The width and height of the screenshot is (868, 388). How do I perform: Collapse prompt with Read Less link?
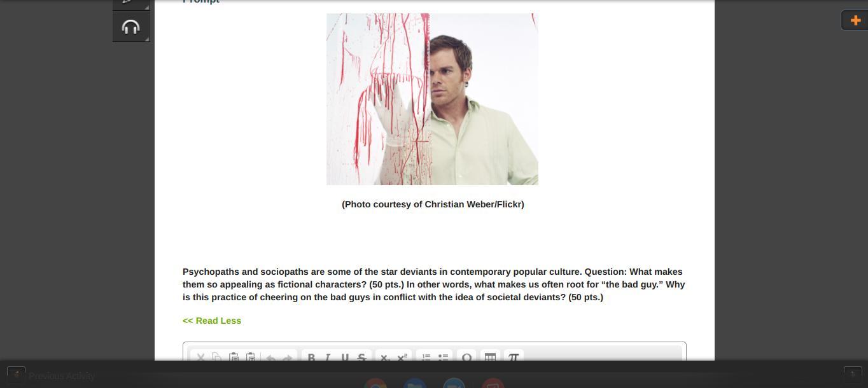(212, 321)
